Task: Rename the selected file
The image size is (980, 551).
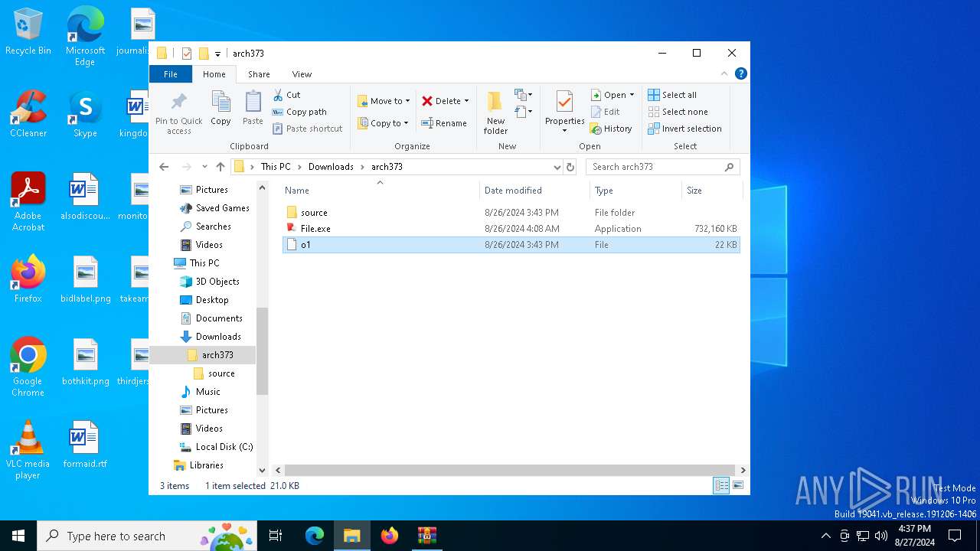Action: click(x=444, y=123)
